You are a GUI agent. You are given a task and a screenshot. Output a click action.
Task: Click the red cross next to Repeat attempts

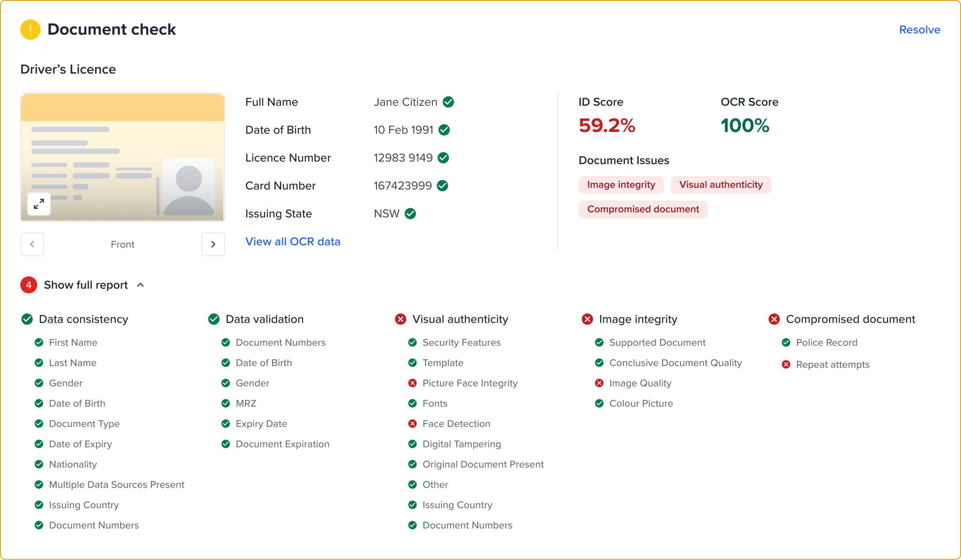(x=786, y=365)
